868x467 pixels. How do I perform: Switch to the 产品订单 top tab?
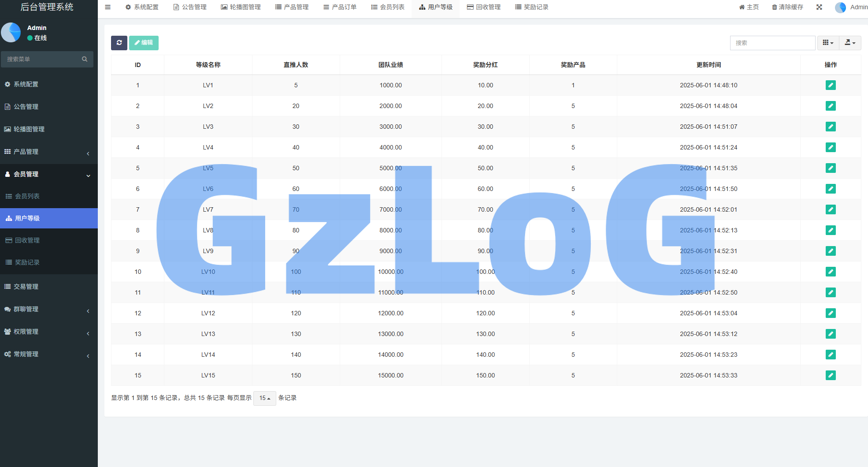(x=340, y=7)
